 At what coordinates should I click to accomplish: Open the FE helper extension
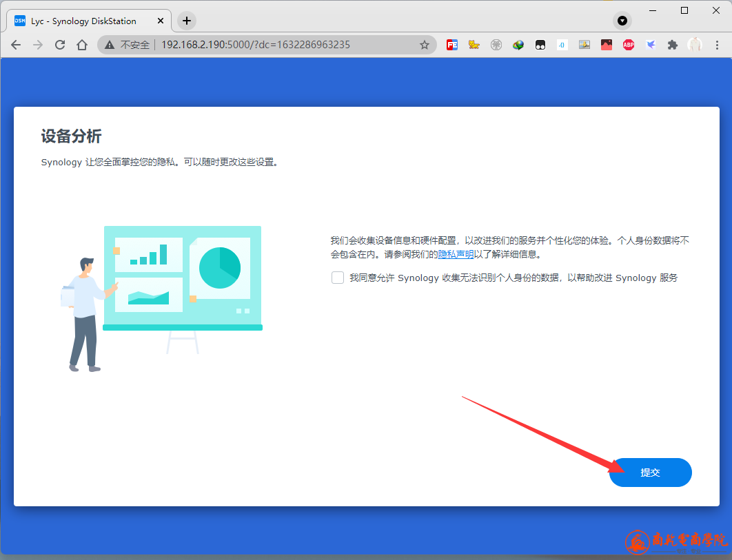(452, 45)
